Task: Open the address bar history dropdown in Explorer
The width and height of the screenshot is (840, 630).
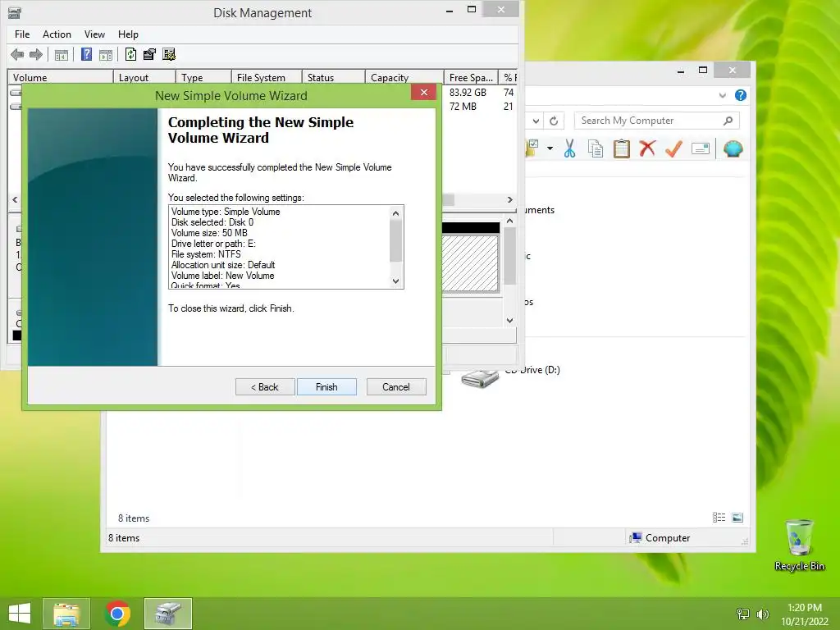Action: pos(536,121)
